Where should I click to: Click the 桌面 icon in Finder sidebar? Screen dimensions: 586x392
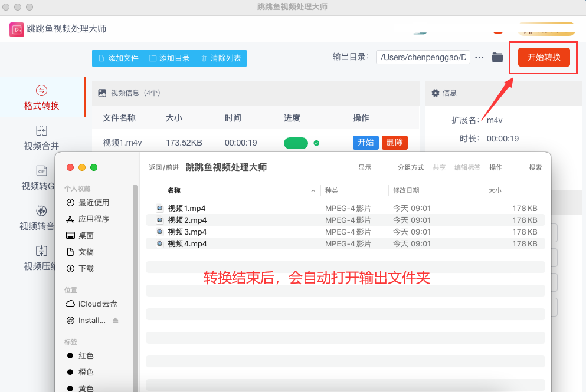pos(70,235)
